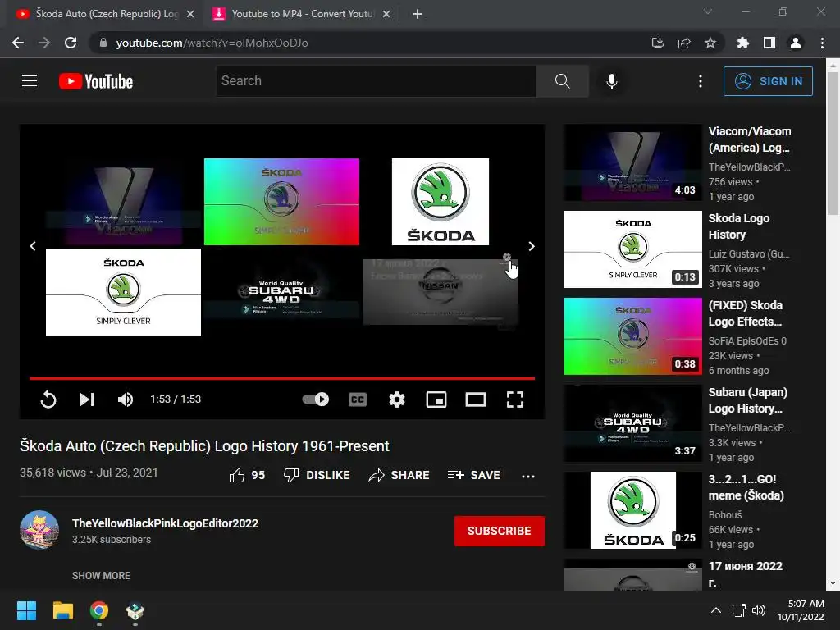
Task: Open player settings gear
Action: (396, 399)
